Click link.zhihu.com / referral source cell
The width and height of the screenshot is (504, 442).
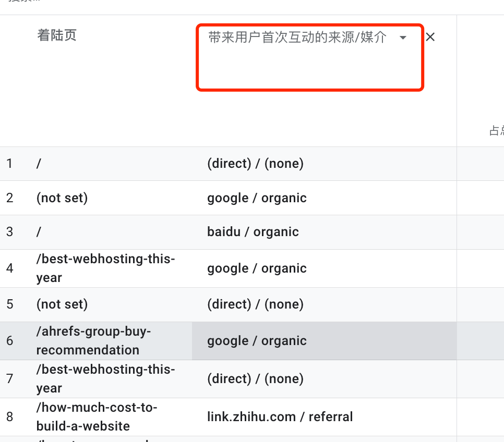tap(280, 416)
